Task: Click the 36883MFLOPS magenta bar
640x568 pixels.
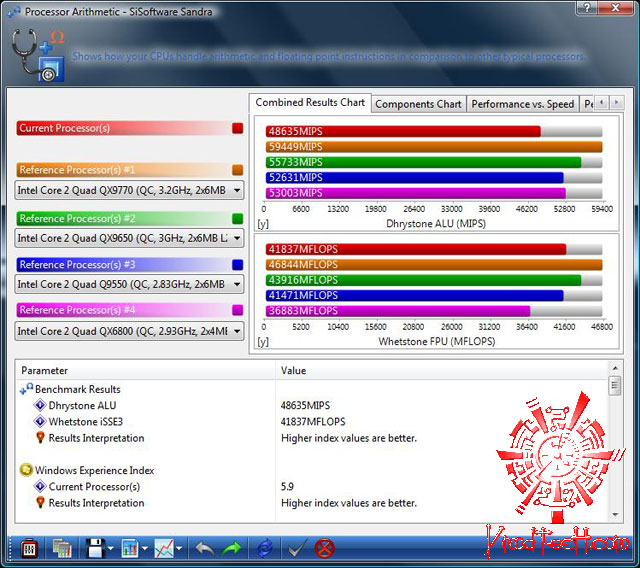Action: pyautogui.click(x=398, y=311)
